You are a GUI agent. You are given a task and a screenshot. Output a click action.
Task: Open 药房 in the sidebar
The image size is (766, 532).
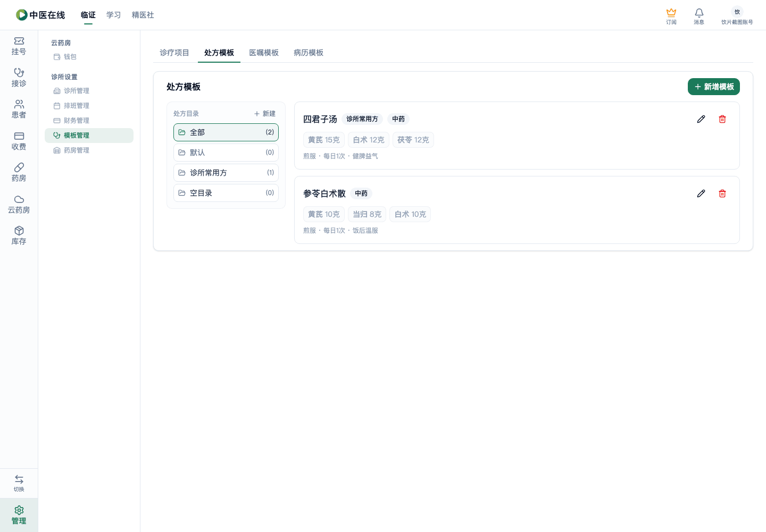(19, 173)
